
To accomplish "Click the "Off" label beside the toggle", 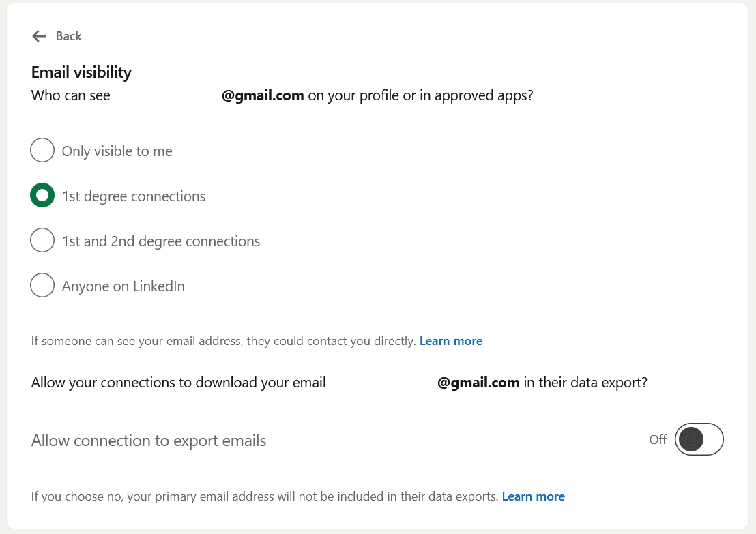I will pos(658,439).
